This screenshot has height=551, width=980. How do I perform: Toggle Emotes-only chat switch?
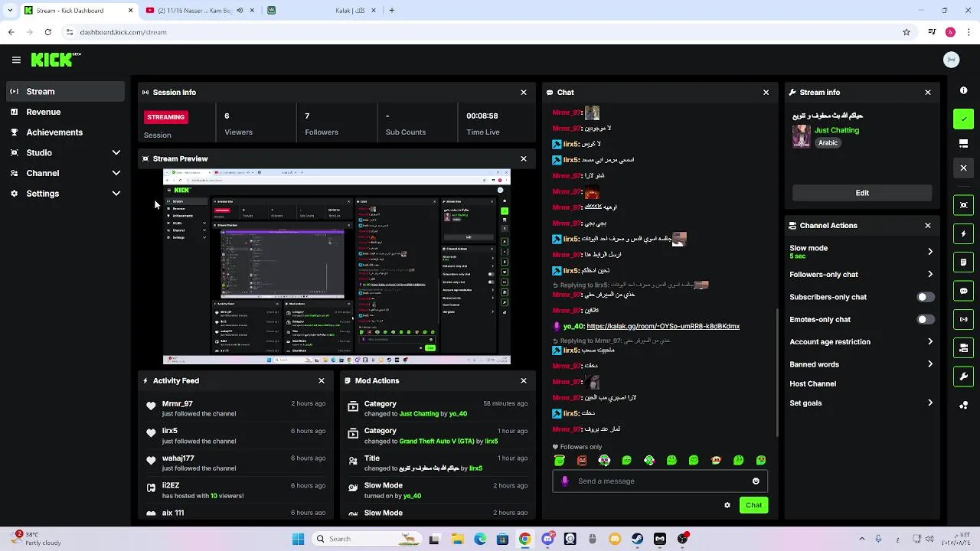pos(925,319)
